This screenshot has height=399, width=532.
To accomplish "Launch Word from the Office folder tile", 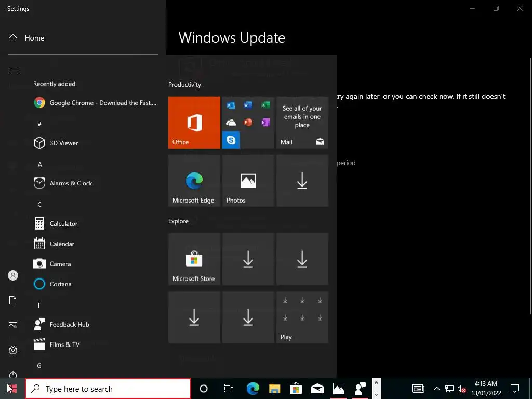I will pyautogui.click(x=248, y=105).
